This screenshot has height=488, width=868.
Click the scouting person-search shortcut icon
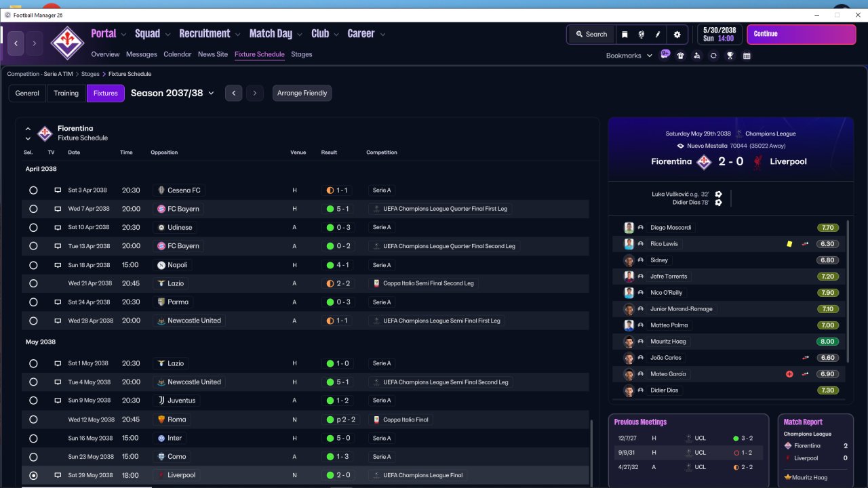click(697, 56)
